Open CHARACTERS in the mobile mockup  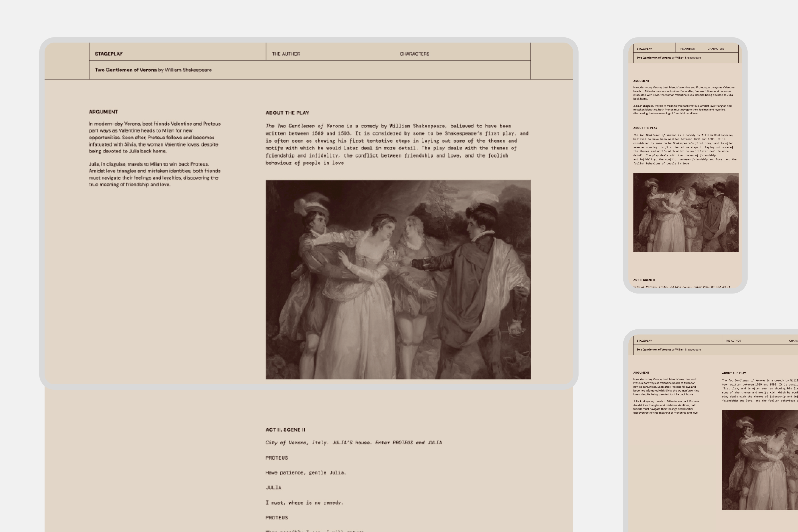coord(716,49)
